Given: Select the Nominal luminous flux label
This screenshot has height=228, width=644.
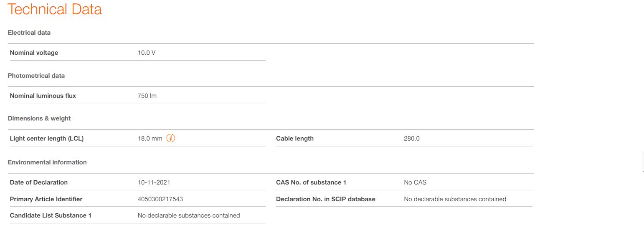Looking at the screenshot, I should [43, 96].
